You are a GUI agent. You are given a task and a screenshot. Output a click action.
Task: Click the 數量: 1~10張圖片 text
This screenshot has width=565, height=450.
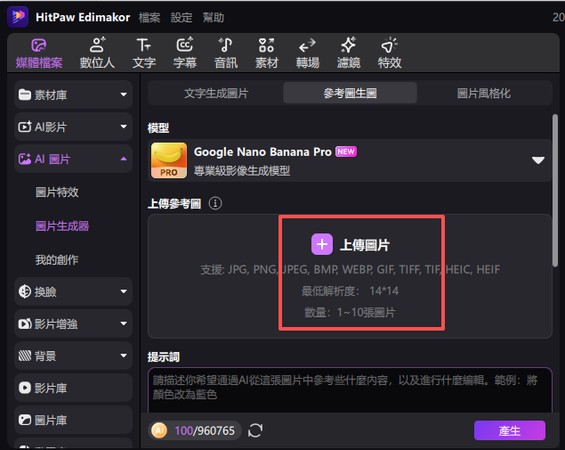point(350,312)
